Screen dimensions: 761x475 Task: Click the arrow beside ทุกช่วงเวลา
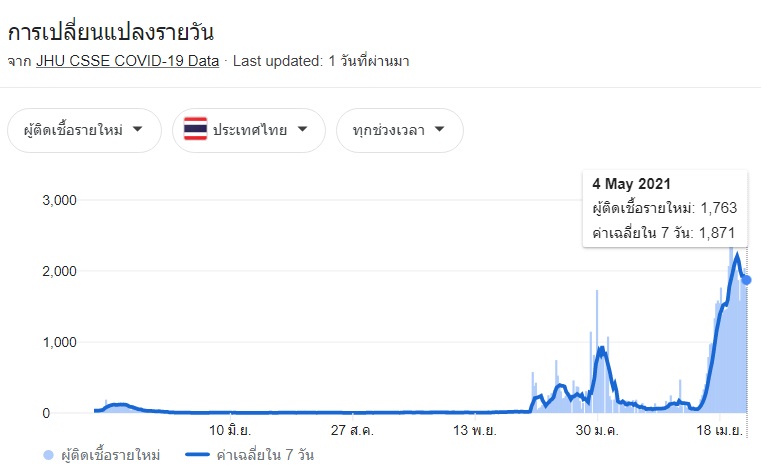tap(440, 129)
